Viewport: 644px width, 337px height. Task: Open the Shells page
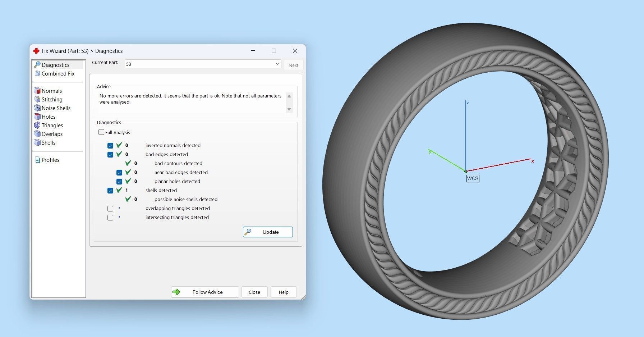coord(49,143)
